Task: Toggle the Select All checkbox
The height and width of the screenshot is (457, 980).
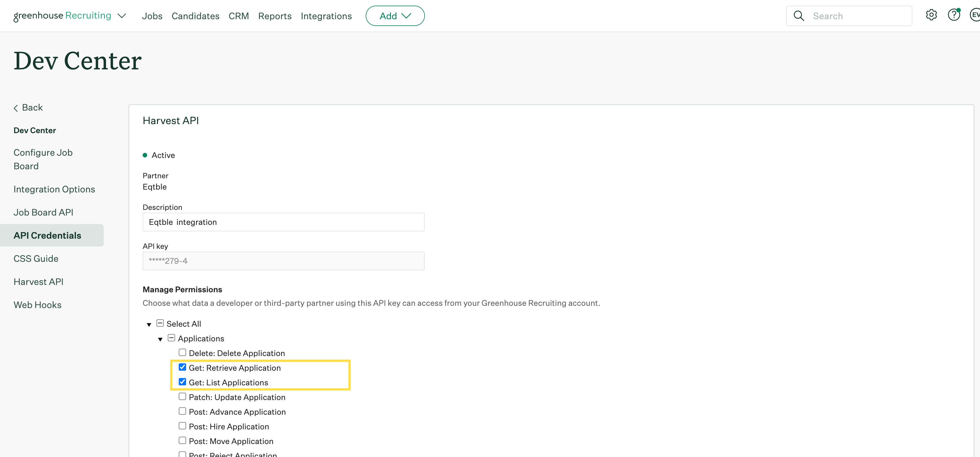Action: coord(160,323)
